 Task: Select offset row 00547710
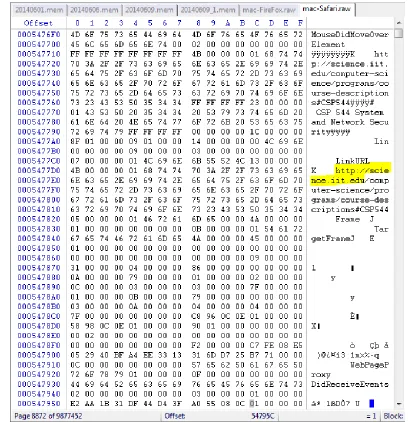pos(39,54)
